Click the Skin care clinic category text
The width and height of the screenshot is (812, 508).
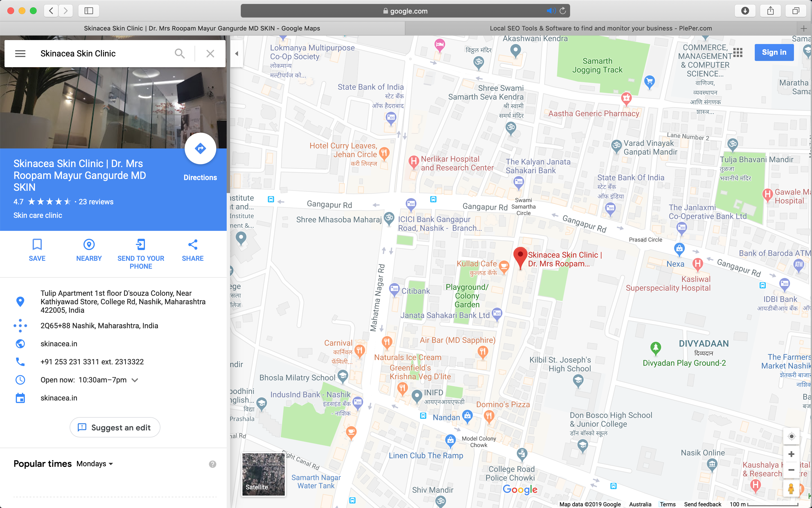pyautogui.click(x=37, y=215)
